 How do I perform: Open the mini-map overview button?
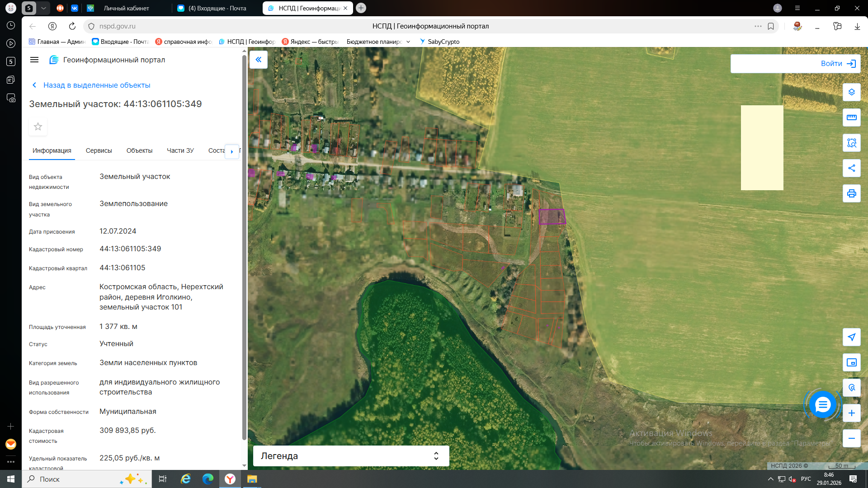[852, 362]
